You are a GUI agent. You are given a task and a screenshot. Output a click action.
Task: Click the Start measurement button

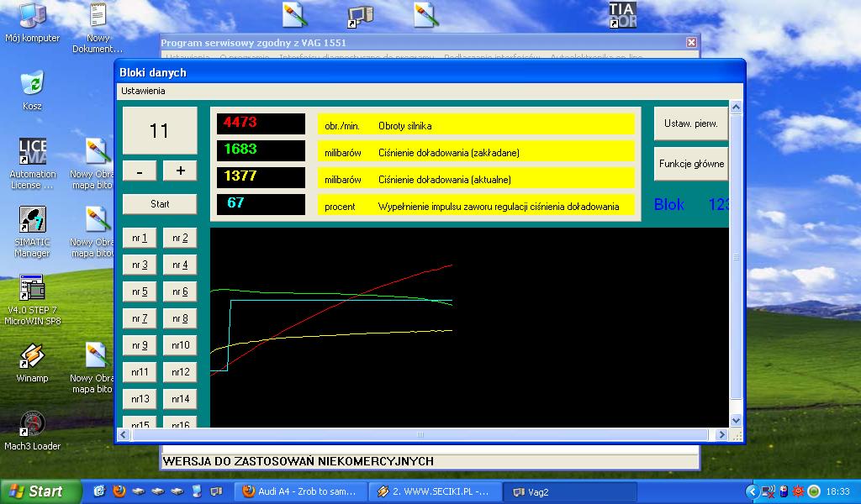160,204
